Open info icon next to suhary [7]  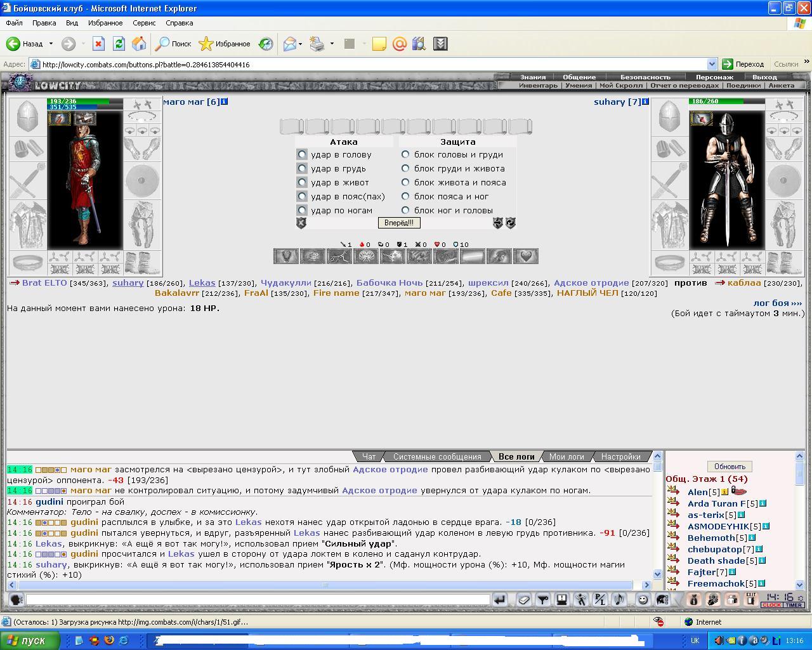click(645, 102)
